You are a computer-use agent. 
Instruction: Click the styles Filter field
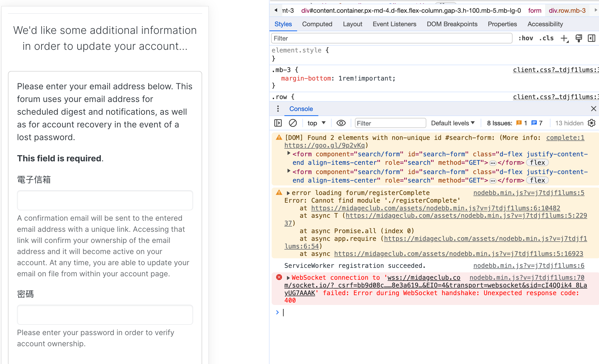click(392, 38)
